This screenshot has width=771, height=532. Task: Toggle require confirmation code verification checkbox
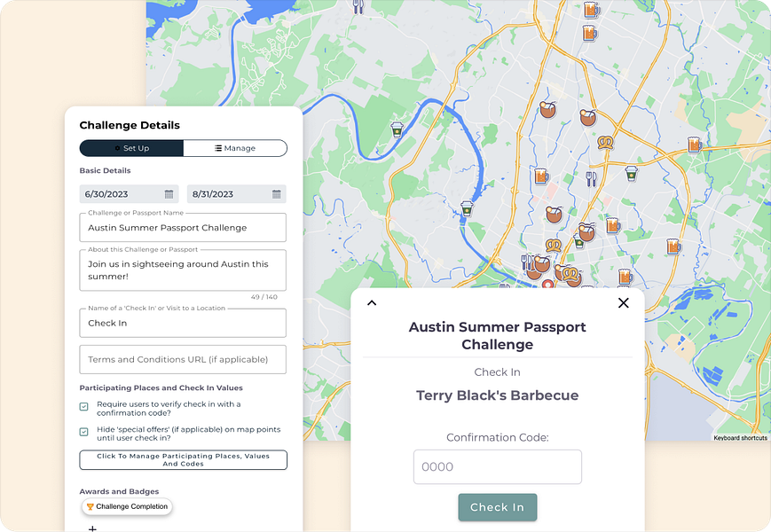click(84, 407)
